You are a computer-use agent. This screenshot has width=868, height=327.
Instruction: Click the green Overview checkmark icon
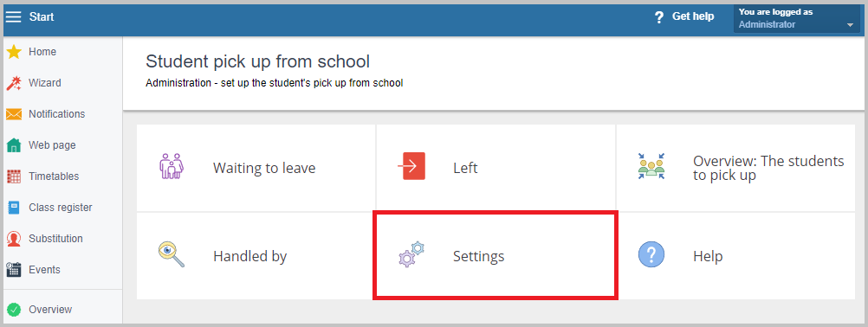(x=15, y=310)
